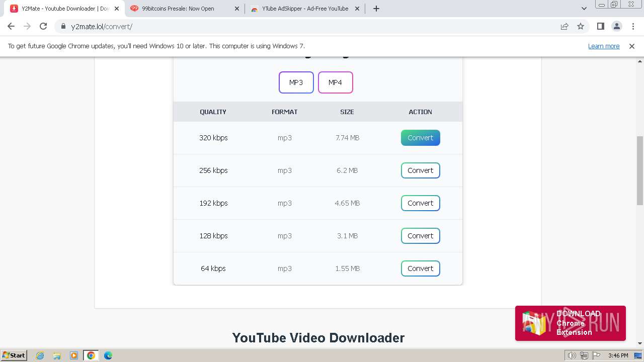Image resolution: width=644 pixels, height=362 pixels.
Task: Open a new browser tab
Action: click(376, 9)
